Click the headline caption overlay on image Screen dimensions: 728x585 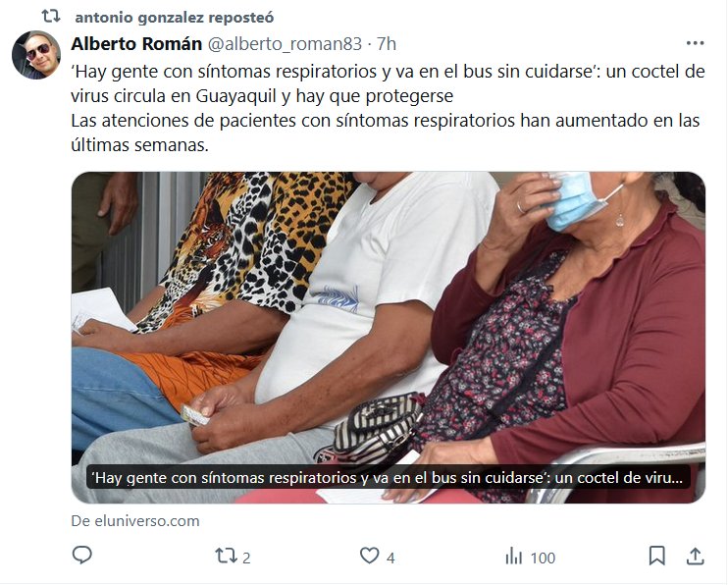(x=389, y=478)
